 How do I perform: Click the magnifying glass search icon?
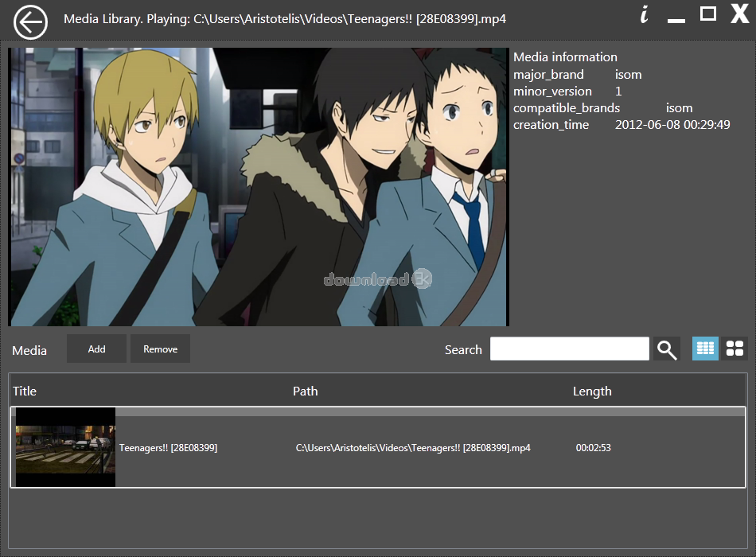[x=667, y=349]
